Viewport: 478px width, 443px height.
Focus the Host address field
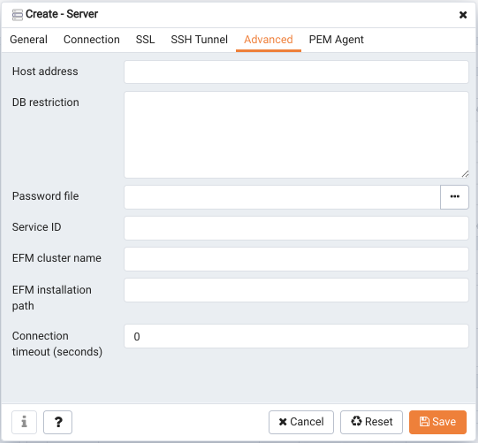coord(296,72)
